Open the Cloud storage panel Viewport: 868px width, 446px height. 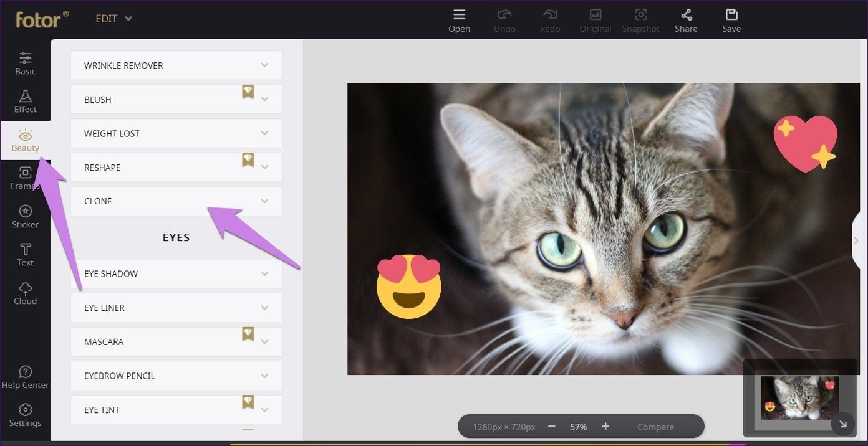pos(25,293)
